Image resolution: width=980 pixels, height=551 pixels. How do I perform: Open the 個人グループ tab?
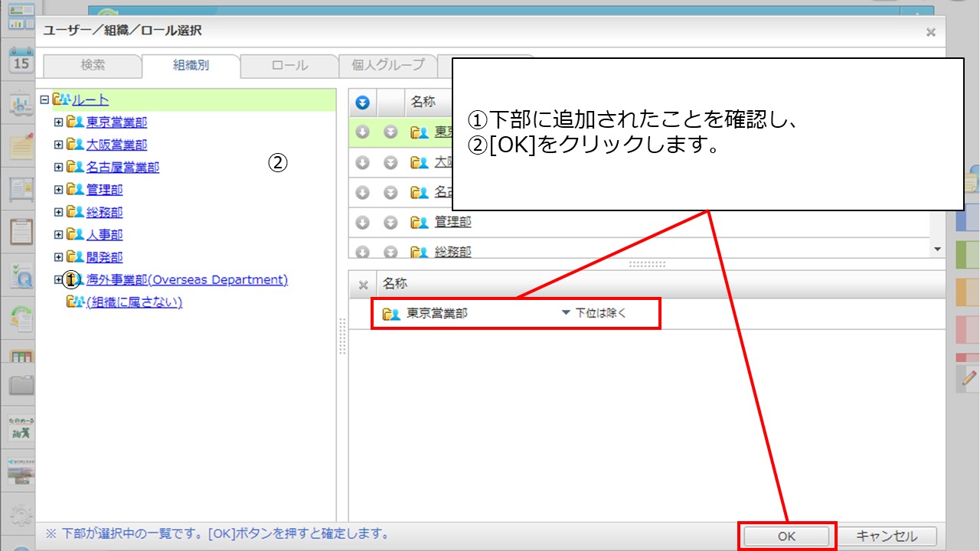tap(387, 66)
